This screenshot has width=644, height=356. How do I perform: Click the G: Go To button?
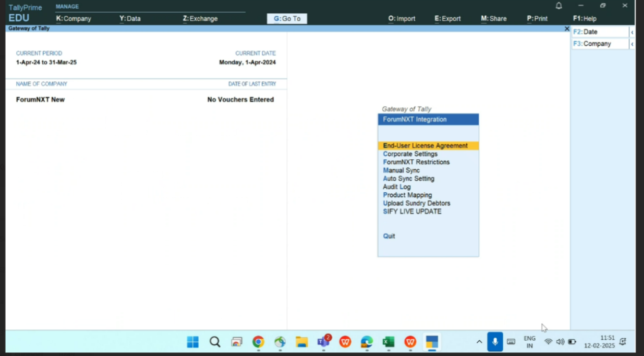(287, 19)
